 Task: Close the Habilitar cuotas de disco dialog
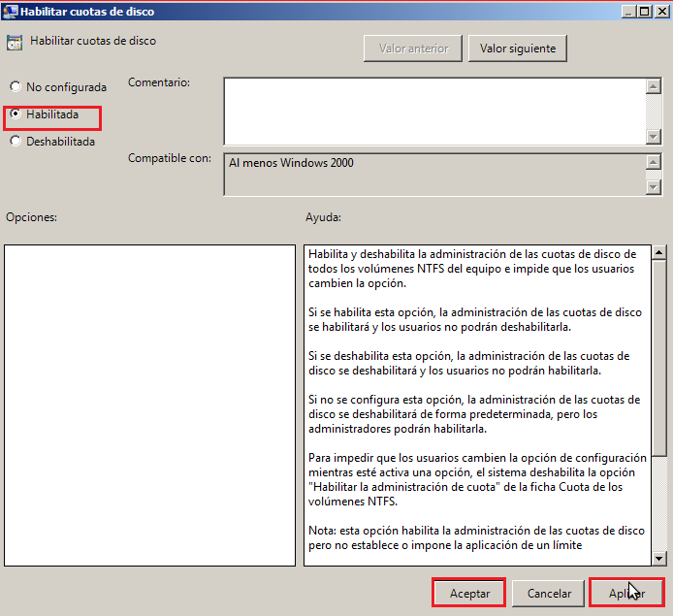(x=661, y=12)
